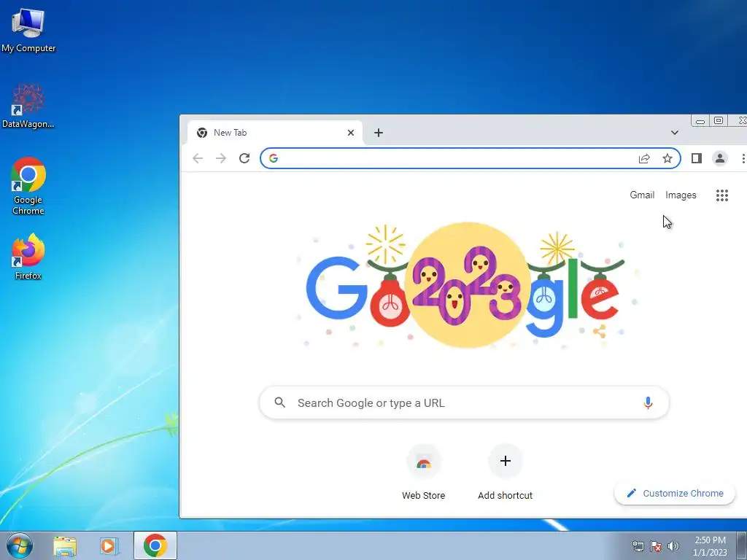This screenshot has width=747, height=560.
Task: Open Customize Chrome
Action: click(675, 494)
